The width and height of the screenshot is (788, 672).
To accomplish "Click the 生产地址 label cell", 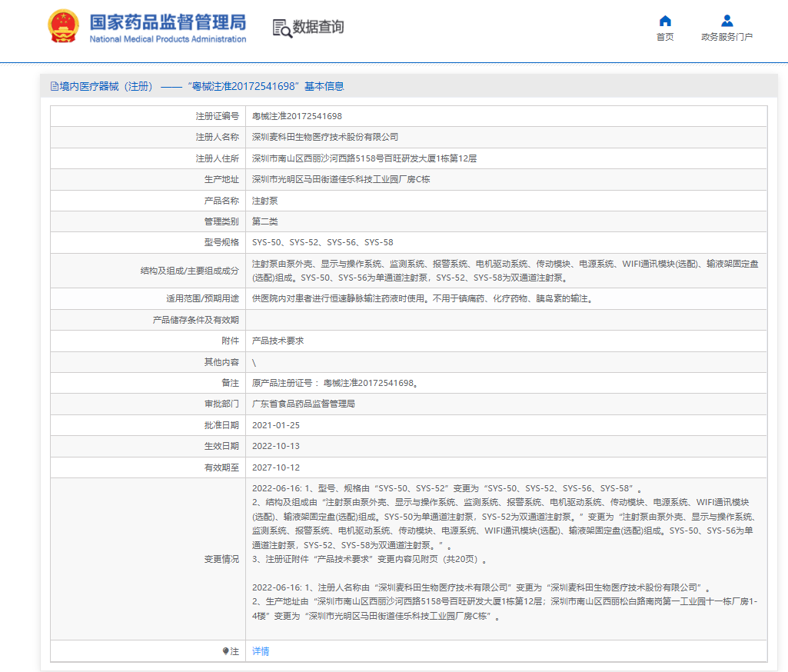I will click(148, 179).
